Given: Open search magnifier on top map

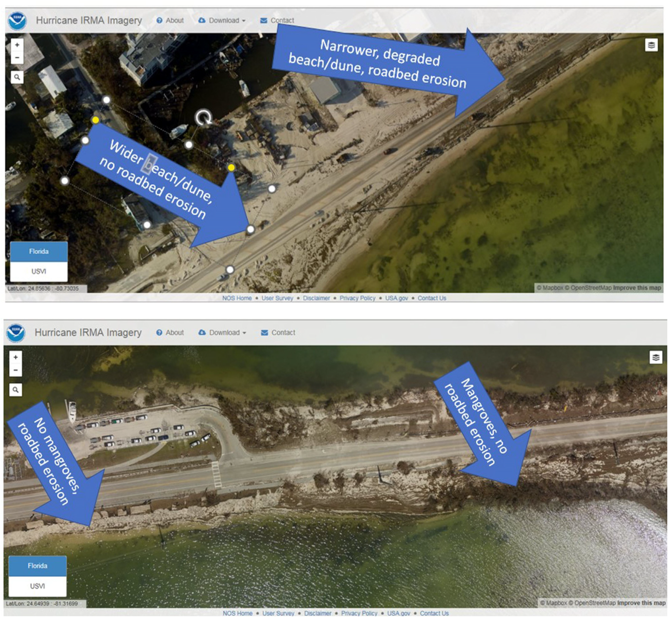Looking at the screenshot, I should pos(17,77).
